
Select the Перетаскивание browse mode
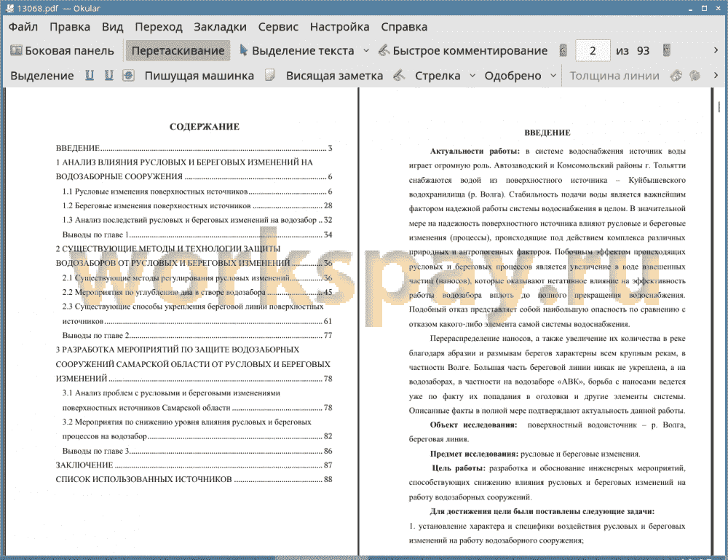coord(178,51)
